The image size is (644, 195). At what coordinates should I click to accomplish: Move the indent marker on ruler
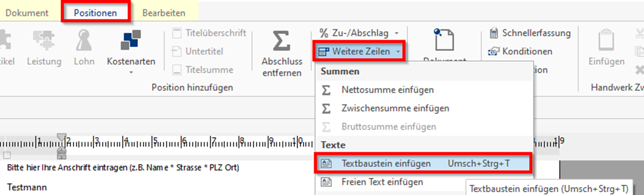[61, 146]
